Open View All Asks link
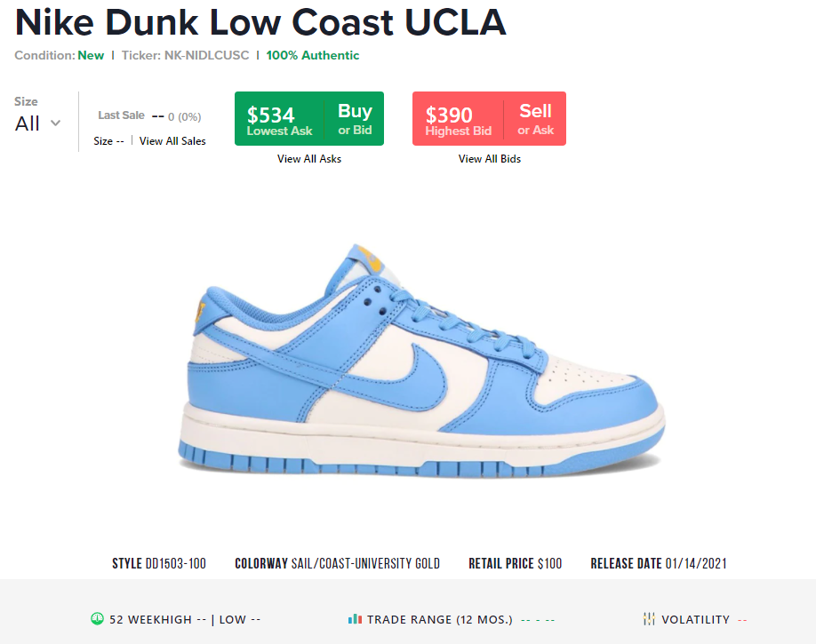The height and width of the screenshot is (644, 816). [309, 159]
